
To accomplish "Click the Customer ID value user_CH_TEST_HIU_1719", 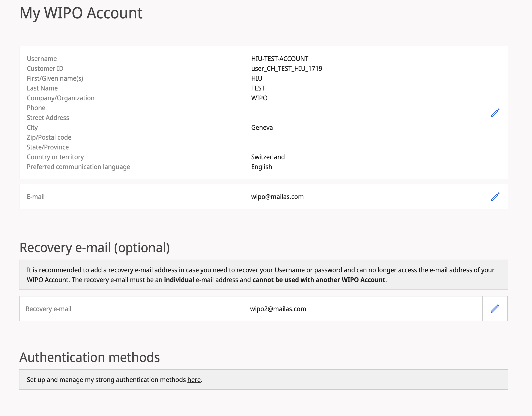I will pyautogui.click(x=286, y=69).
